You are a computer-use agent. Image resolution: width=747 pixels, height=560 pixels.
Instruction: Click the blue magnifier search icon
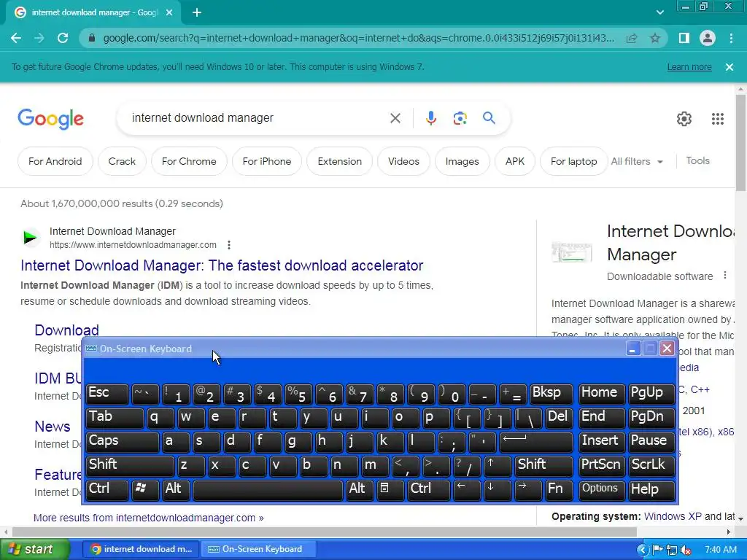pyautogui.click(x=489, y=117)
